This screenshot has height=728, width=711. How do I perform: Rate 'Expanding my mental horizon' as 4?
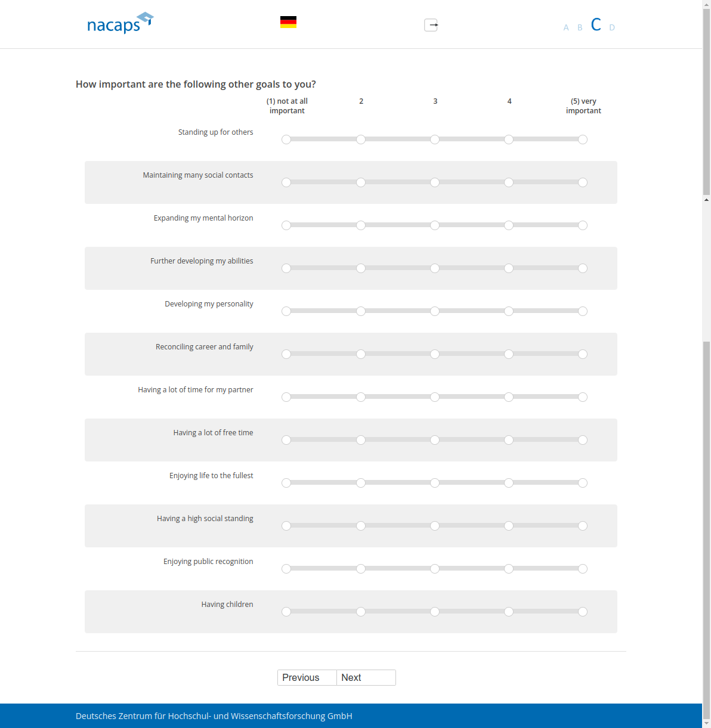pos(509,225)
